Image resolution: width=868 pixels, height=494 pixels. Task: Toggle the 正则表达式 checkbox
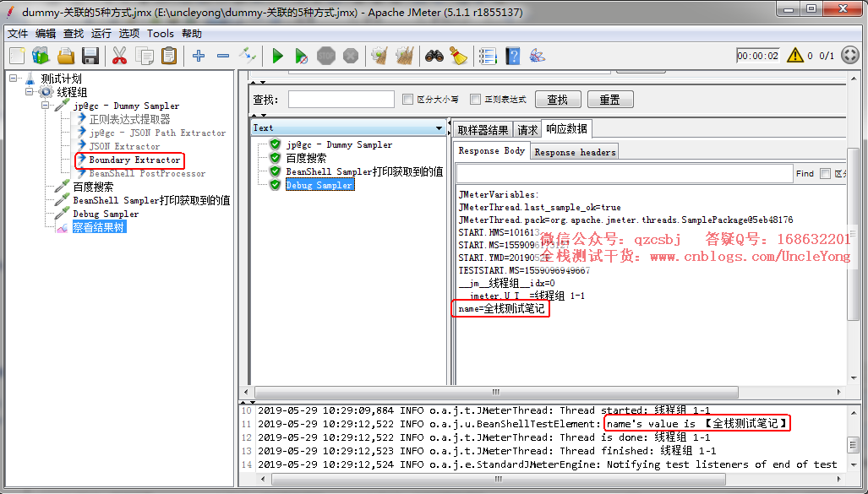tap(475, 100)
